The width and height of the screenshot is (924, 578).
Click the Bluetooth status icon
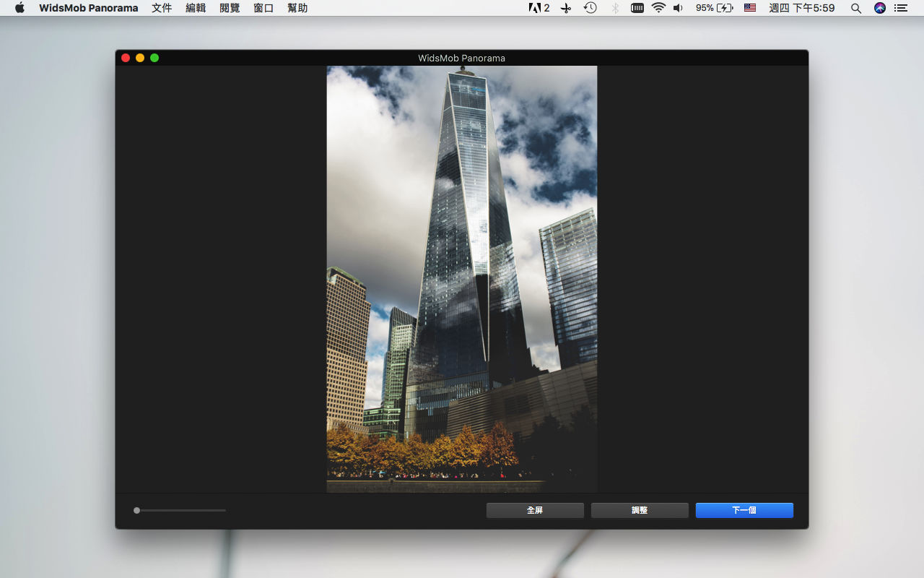pyautogui.click(x=615, y=8)
